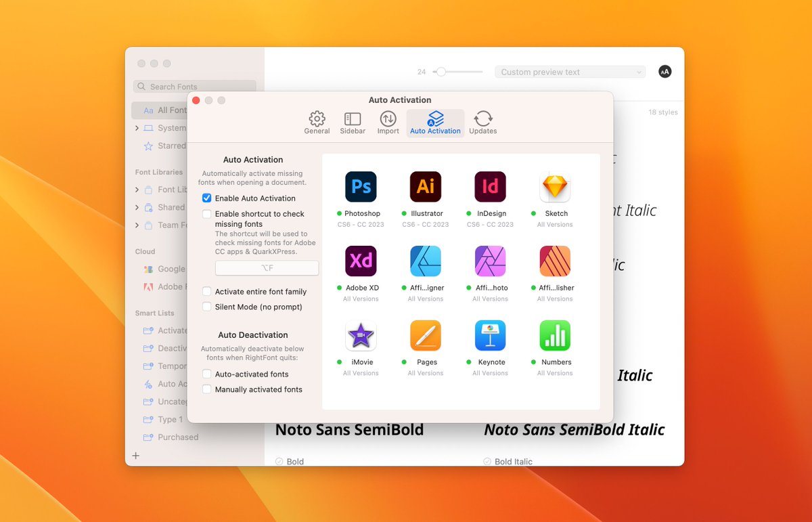Screen dimensions: 812x522
Task: Select the Pages app icon
Action: 426,336
